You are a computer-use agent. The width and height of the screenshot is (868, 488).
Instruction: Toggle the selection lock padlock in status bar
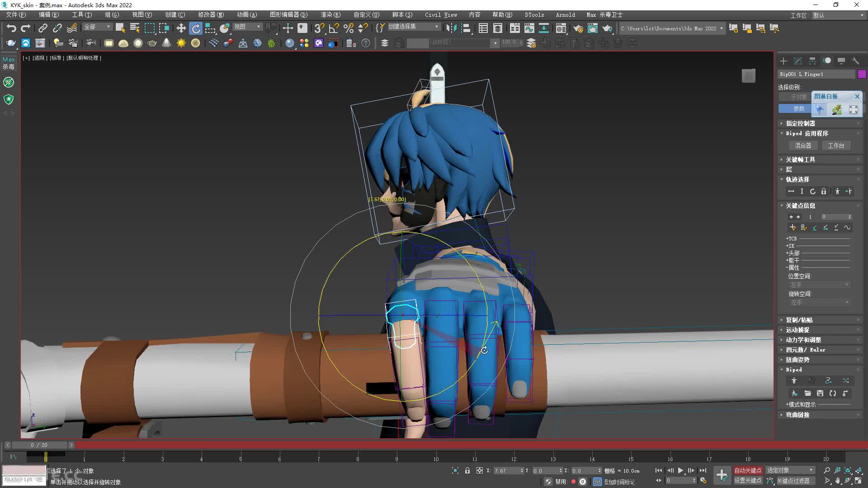coord(467,470)
